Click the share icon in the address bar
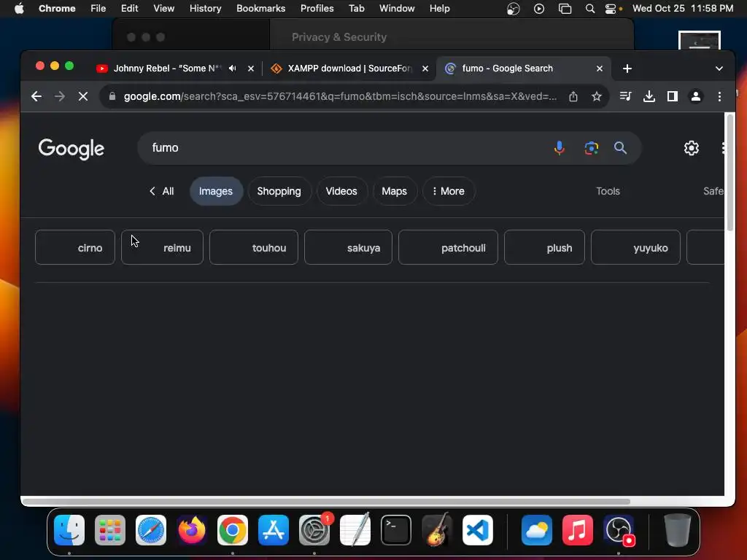 coord(573,97)
